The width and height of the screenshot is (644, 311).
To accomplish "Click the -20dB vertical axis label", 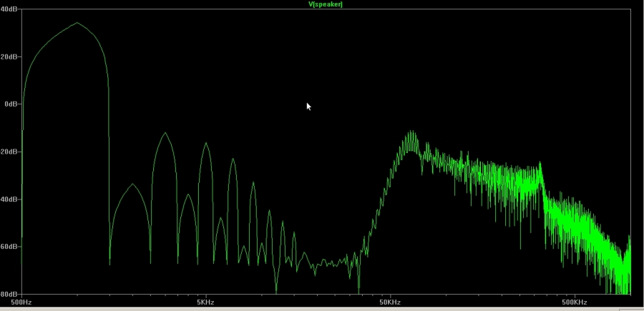I will tap(9, 152).
